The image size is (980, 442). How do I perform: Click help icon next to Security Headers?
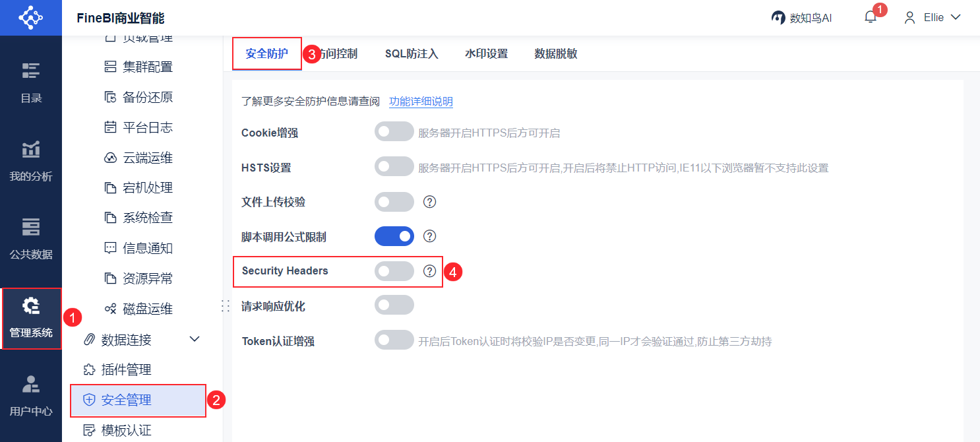[430, 270]
